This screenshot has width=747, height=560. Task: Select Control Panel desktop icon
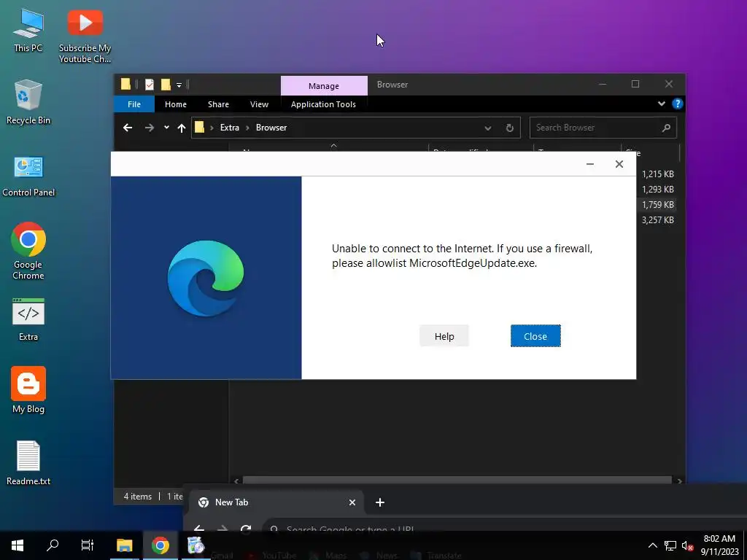[28, 175]
